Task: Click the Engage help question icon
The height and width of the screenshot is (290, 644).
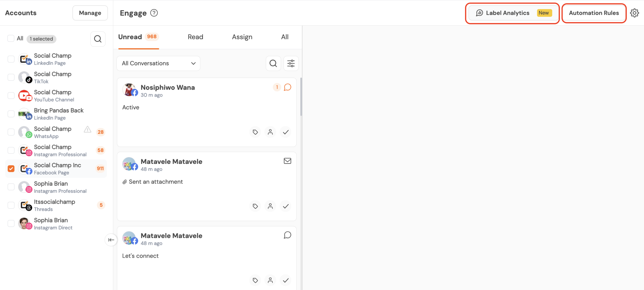Action: (154, 13)
